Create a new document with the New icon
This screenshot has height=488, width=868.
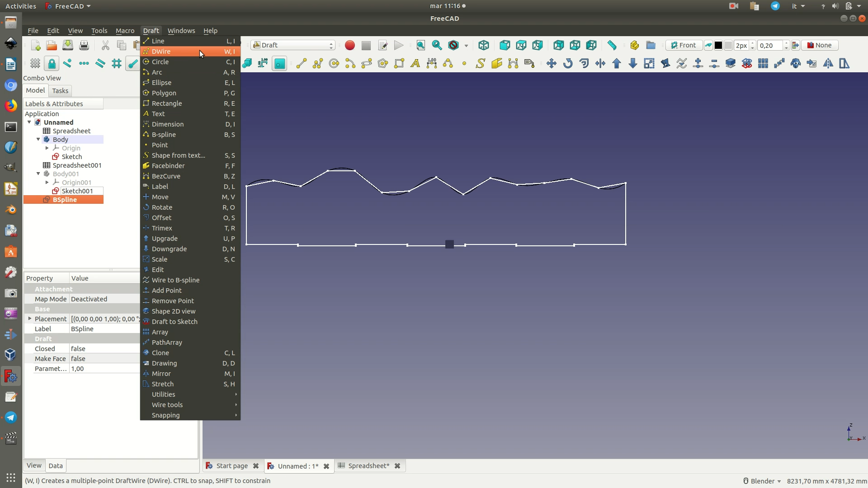35,45
